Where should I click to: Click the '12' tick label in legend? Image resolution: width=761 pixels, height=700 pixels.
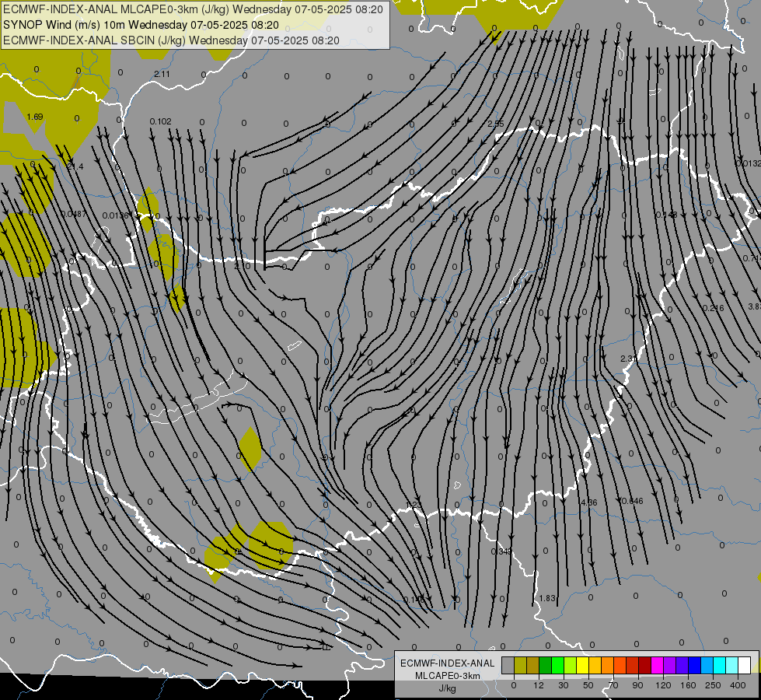click(x=539, y=685)
